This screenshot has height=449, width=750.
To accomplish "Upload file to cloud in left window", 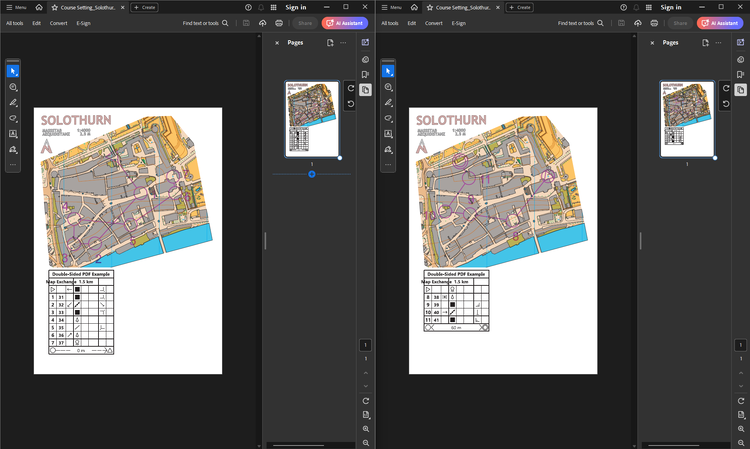I will (x=263, y=23).
